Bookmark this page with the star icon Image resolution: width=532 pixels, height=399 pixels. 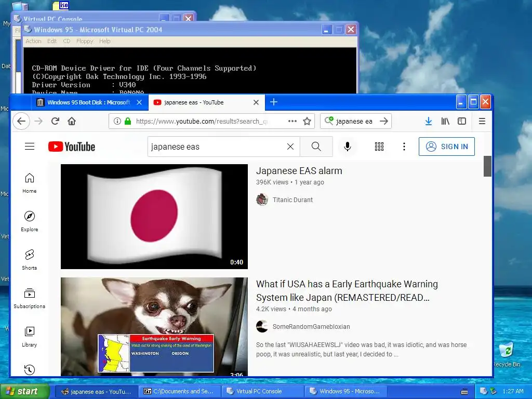pyautogui.click(x=307, y=121)
